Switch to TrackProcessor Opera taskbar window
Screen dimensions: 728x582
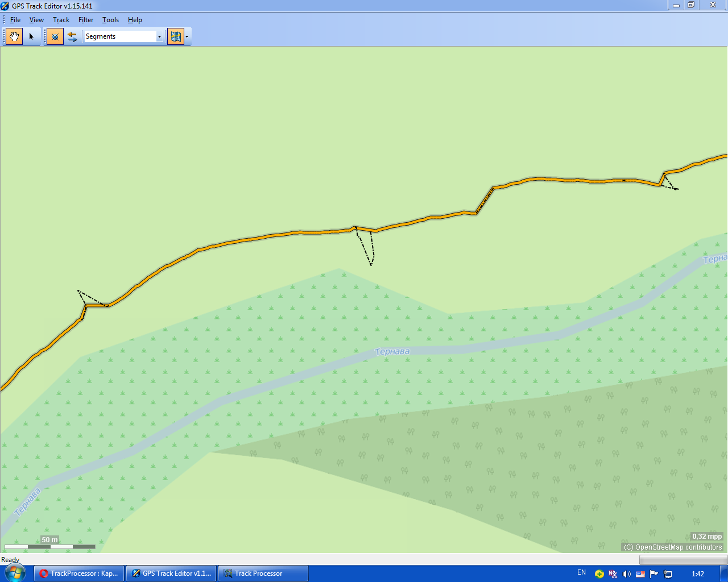(x=79, y=573)
